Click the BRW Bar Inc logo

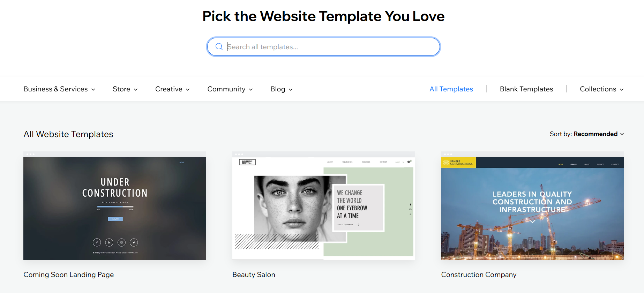pyautogui.click(x=248, y=162)
